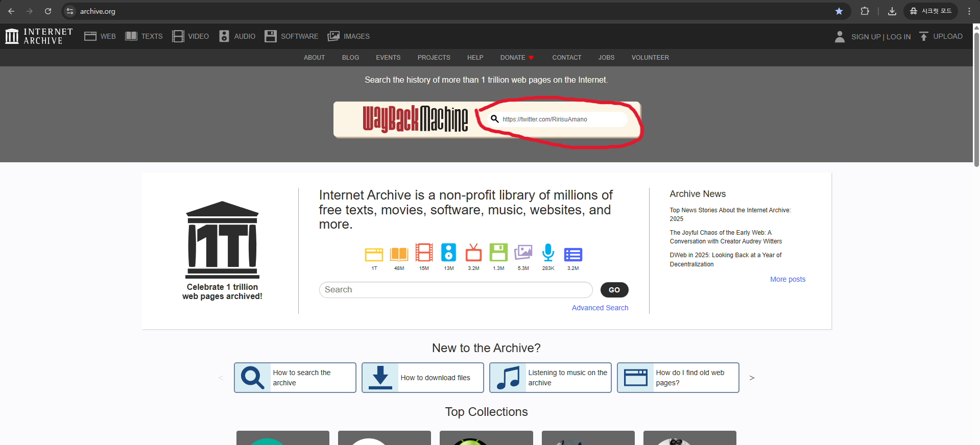Open How to download files card
Image resolution: width=980 pixels, height=445 pixels.
point(422,378)
